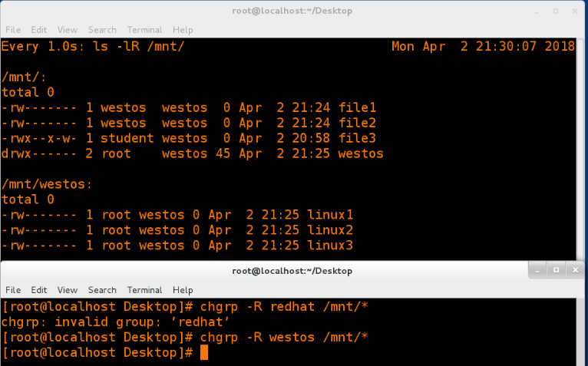The height and width of the screenshot is (366, 588).
Task: Click the westos directory name at row end
Action: pyautogui.click(x=361, y=153)
